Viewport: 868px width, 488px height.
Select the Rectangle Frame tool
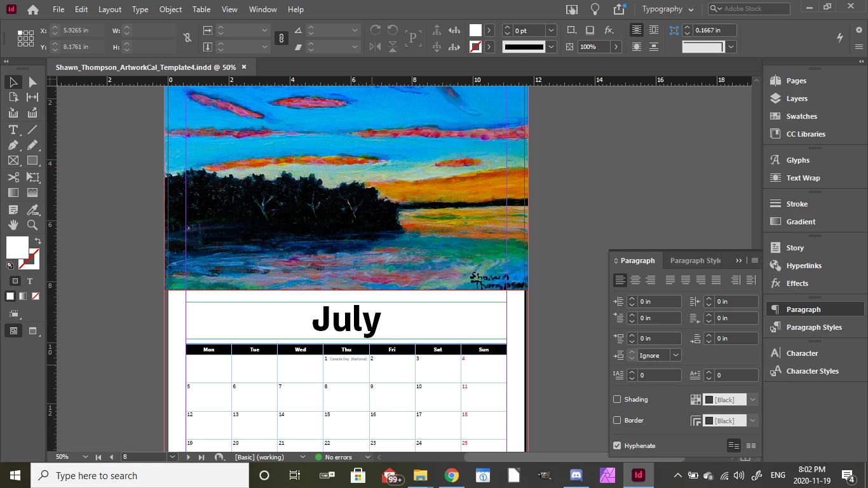click(x=13, y=161)
